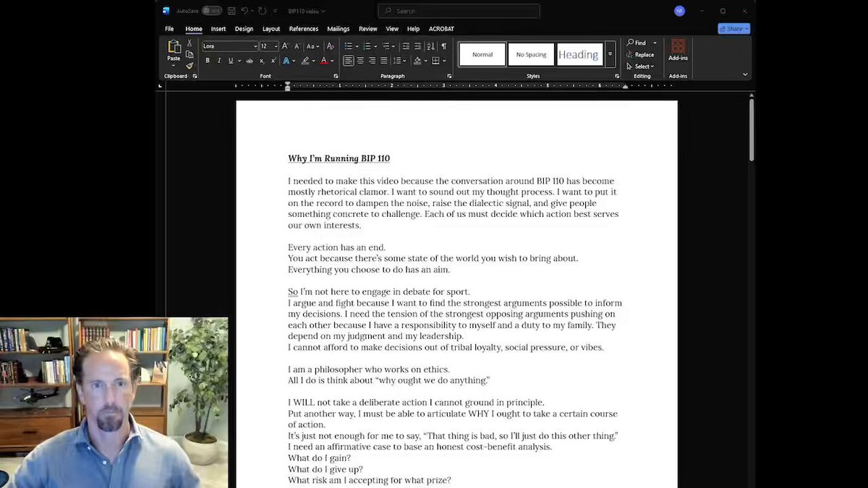Apply strikethrough formatting
Screen dimensions: 868x488
click(250, 61)
